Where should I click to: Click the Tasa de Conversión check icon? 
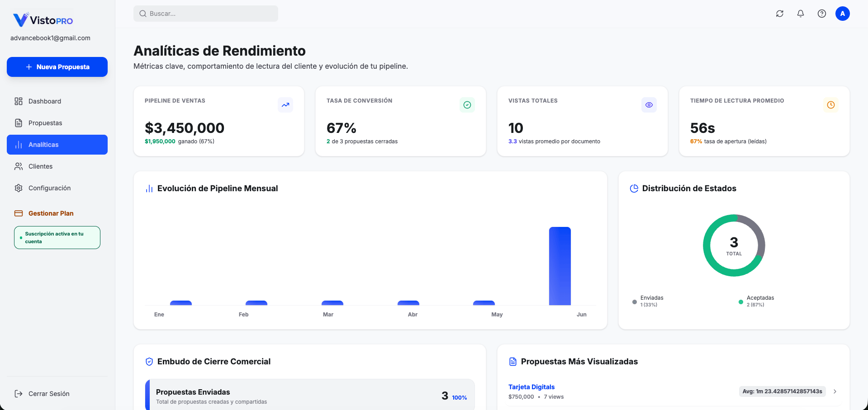point(467,105)
